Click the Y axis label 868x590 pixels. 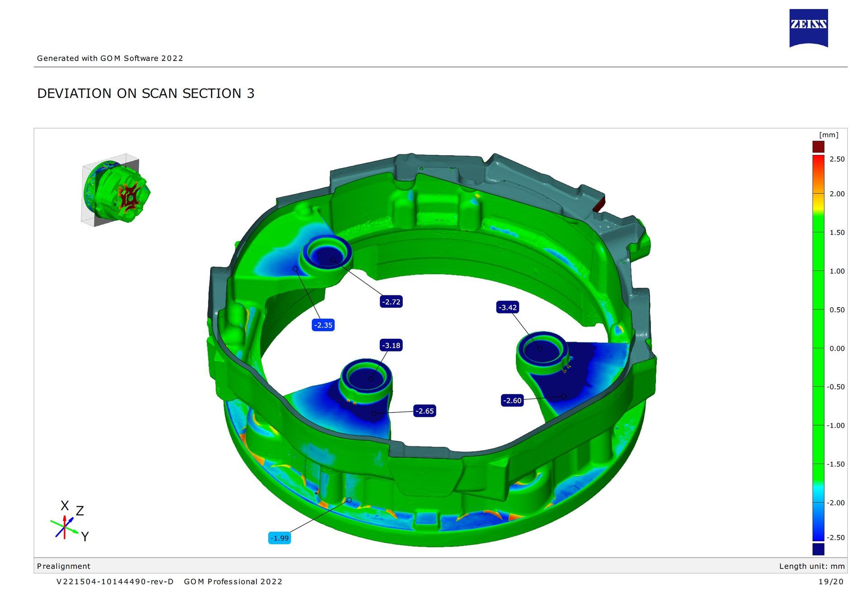click(x=85, y=537)
